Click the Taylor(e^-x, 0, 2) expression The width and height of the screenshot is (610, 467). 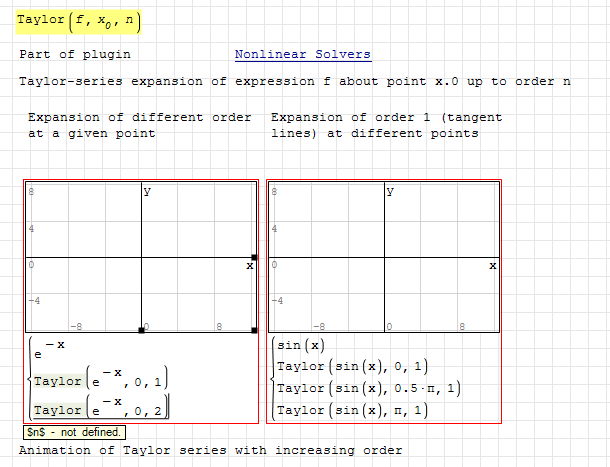pos(100,410)
